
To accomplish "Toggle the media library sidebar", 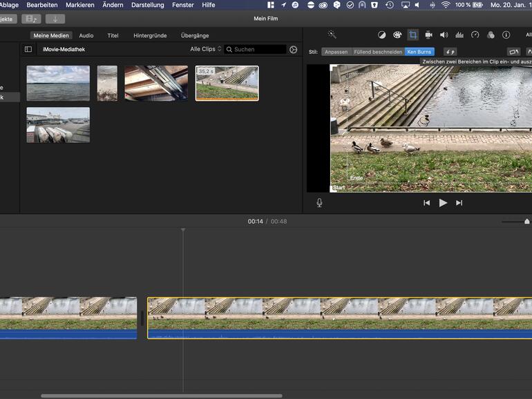I will coord(28,50).
